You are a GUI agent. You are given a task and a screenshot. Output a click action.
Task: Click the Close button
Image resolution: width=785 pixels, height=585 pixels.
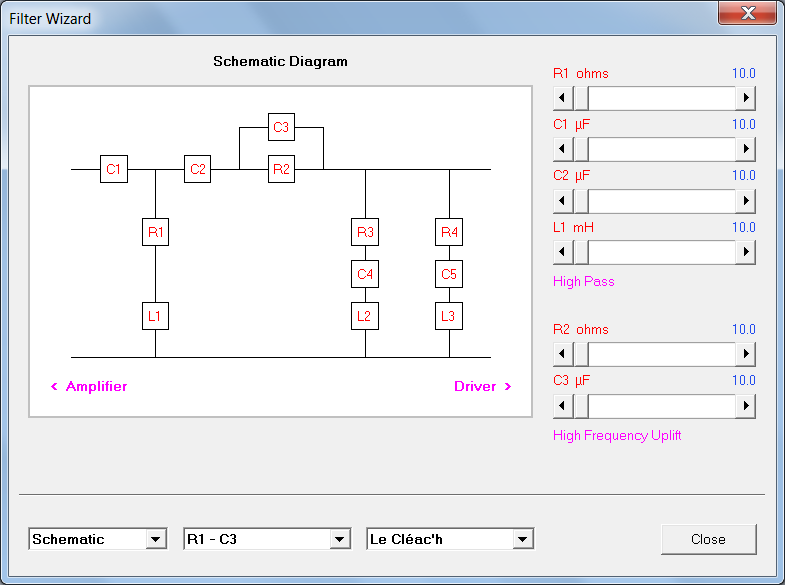708,539
